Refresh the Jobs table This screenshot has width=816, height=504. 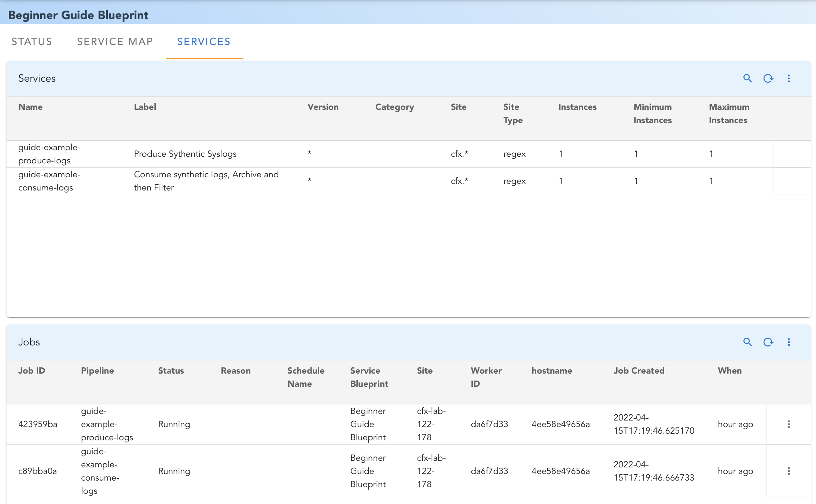click(768, 342)
